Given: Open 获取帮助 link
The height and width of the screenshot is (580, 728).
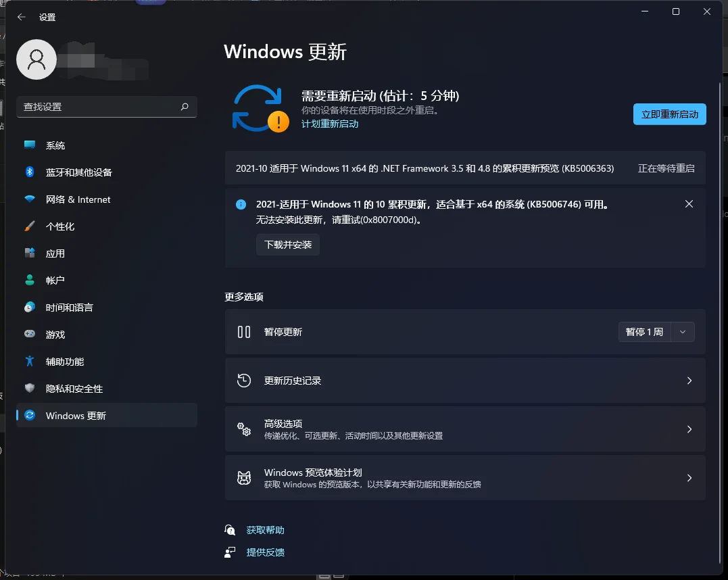Looking at the screenshot, I should tap(265, 530).
